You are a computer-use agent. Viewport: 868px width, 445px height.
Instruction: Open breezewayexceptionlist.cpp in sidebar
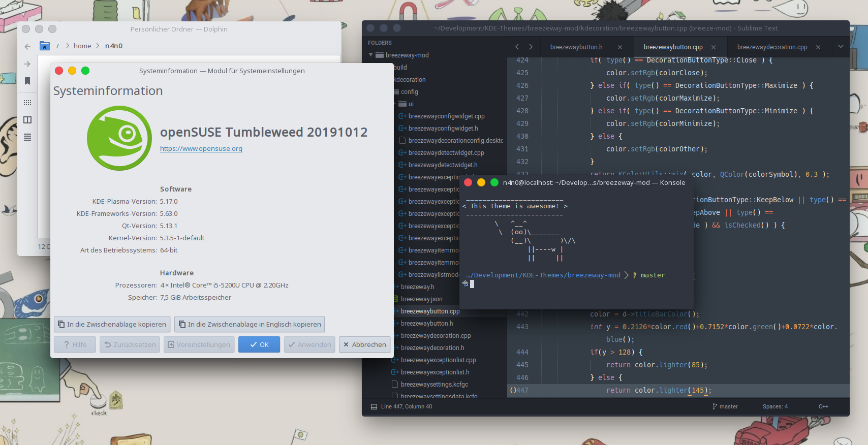pos(438,360)
